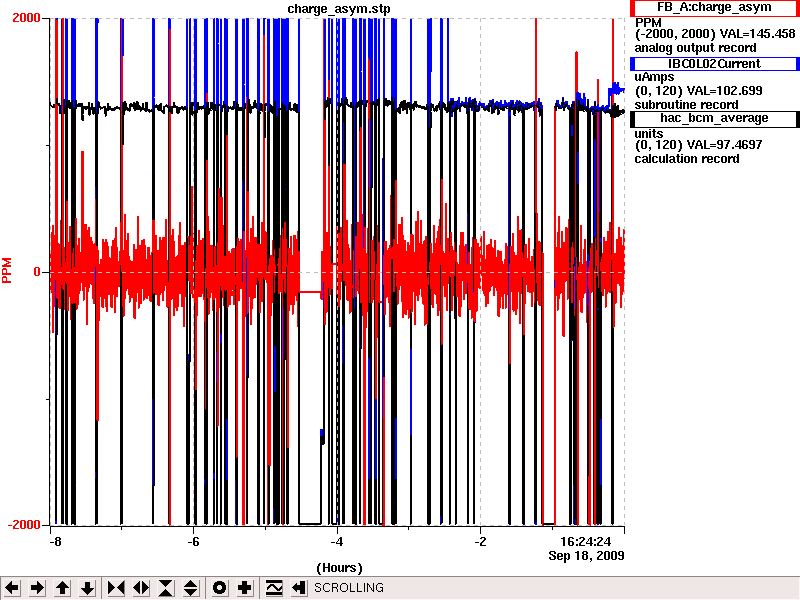800x600 pixels.
Task: Click the 2000 upper y-axis value
Action: pos(26,18)
